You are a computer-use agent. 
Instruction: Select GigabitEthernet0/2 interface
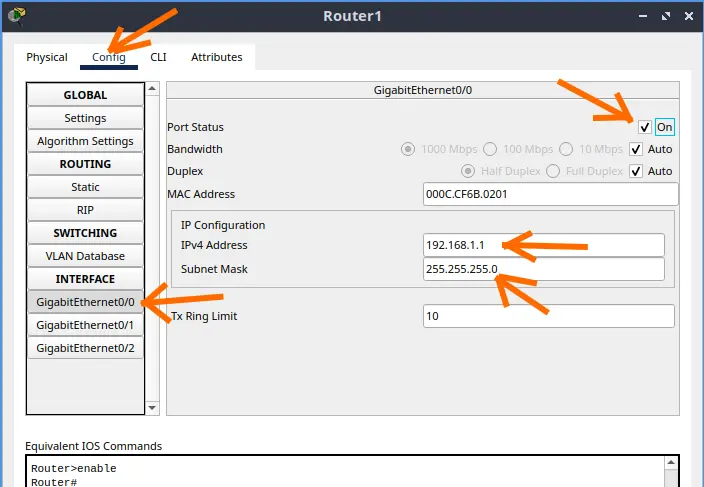85,348
